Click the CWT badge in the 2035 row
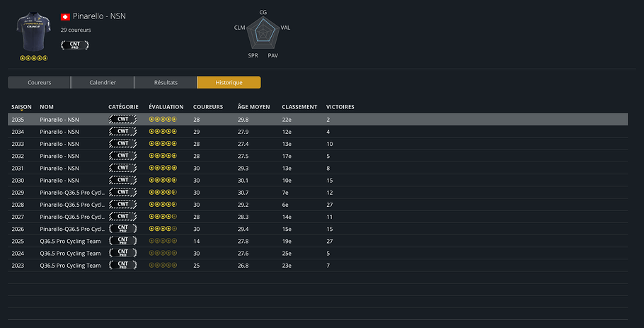The height and width of the screenshot is (328, 644). (x=123, y=120)
